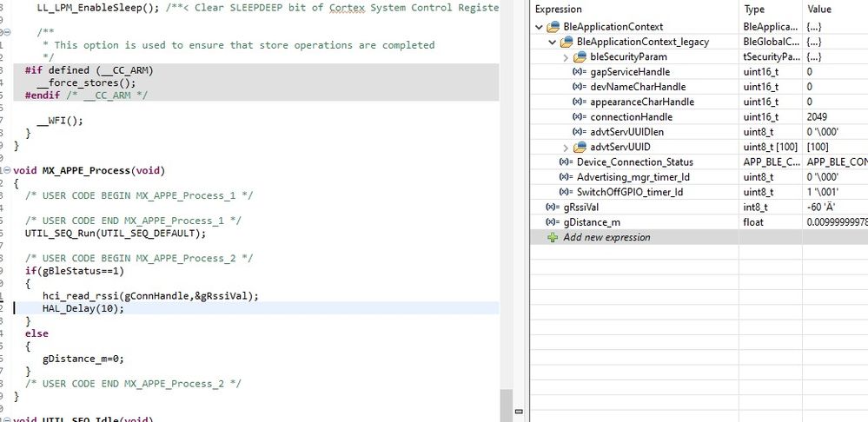Image resolution: width=868 pixels, height=422 pixels.
Task: Select the gDistance_m expression name
Action: point(592,222)
